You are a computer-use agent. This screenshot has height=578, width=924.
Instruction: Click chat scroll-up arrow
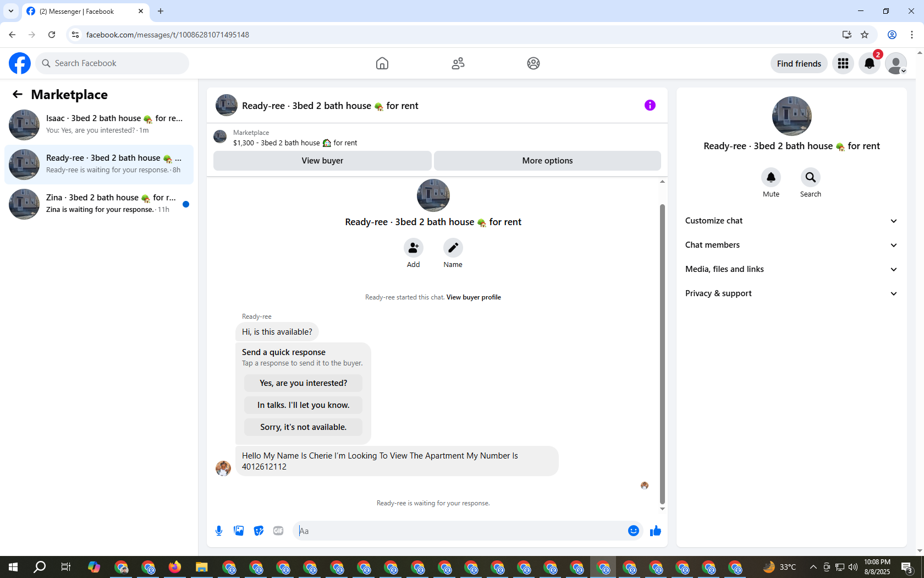pyautogui.click(x=662, y=182)
